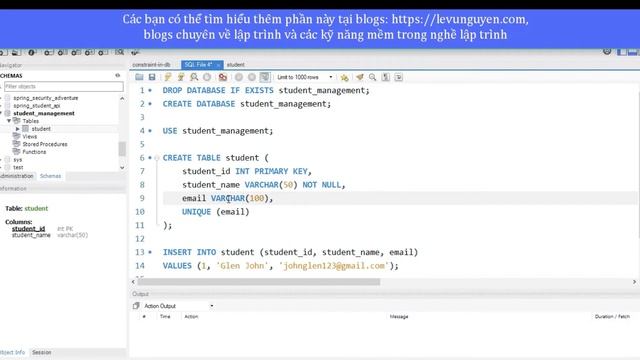Click the rollback transaction icon

[252, 77]
